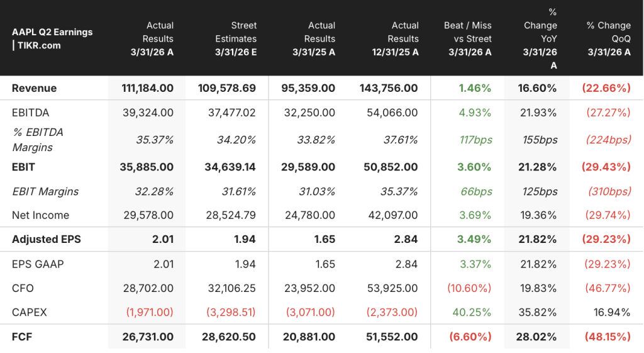Click revenue actual value 111,184.00
644x353 pixels.
point(147,88)
